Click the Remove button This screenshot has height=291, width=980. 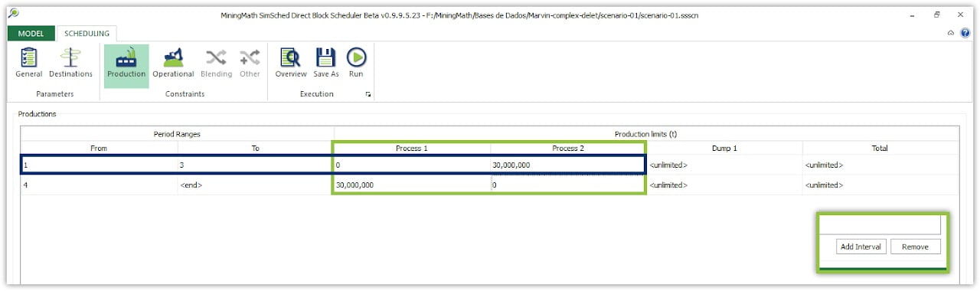[x=915, y=247]
